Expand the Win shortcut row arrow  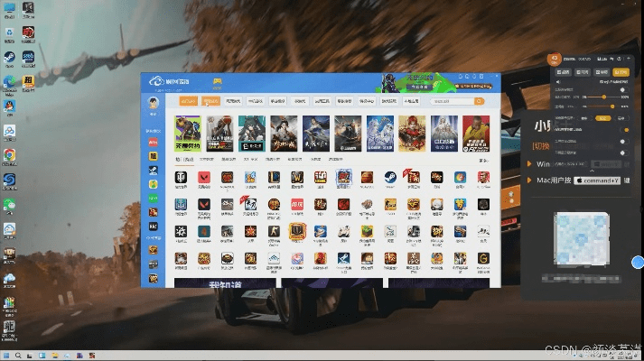click(528, 164)
